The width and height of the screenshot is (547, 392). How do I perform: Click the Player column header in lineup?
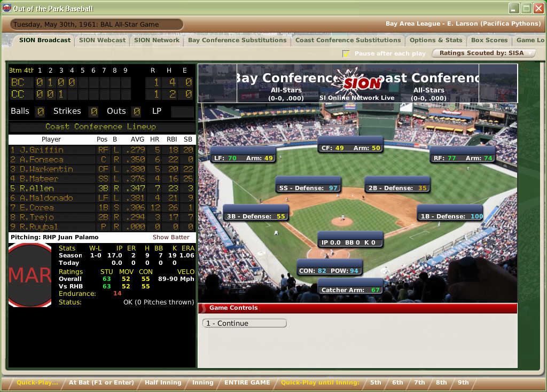(x=51, y=139)
